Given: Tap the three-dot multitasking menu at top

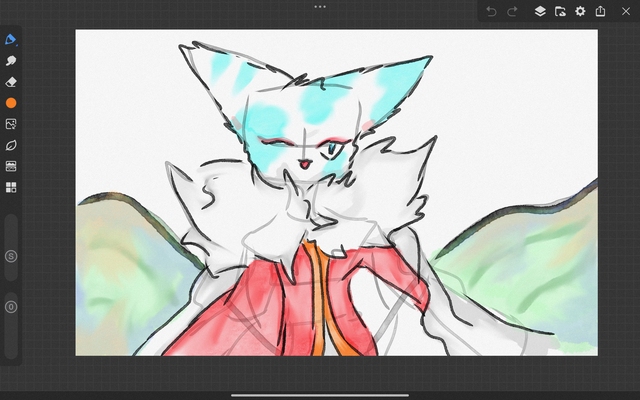Looking at the screenshot, I should tap(320, 7).
